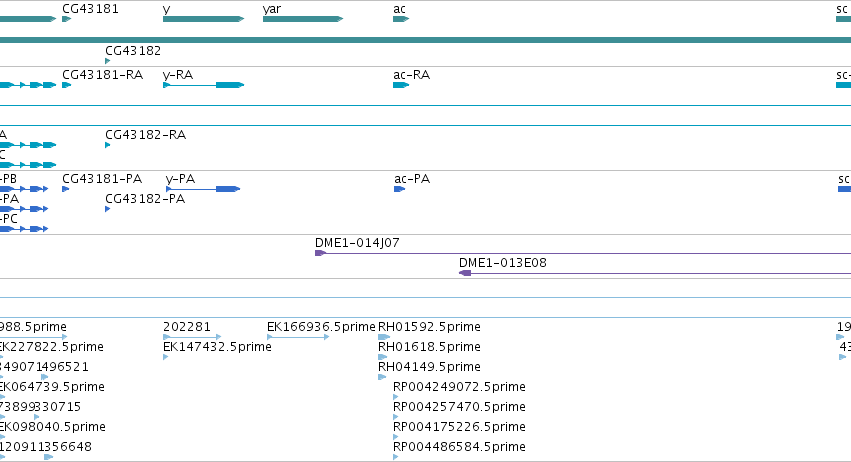Screen dimensions: 851x462
Task: Select the EK147432.5prime EST label
Action: (217, 347)
